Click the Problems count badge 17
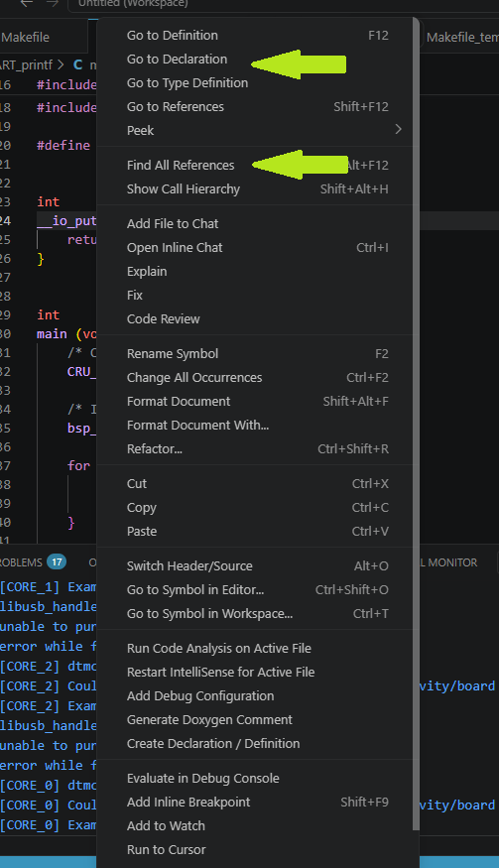 [57, 562]
